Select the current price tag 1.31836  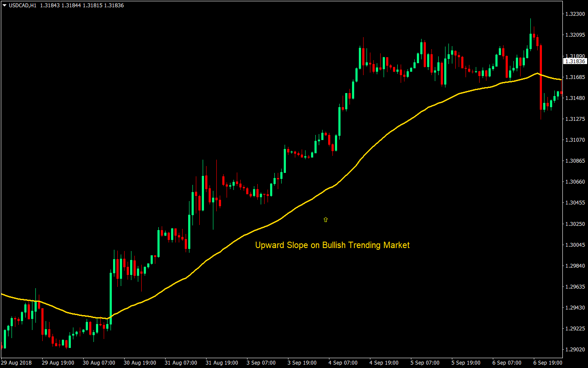click(x=575, y=61)
